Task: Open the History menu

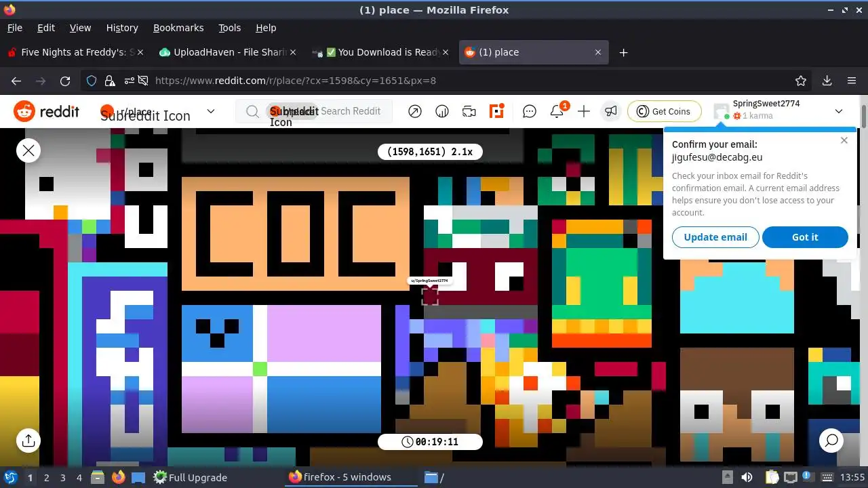Action: 122,28
